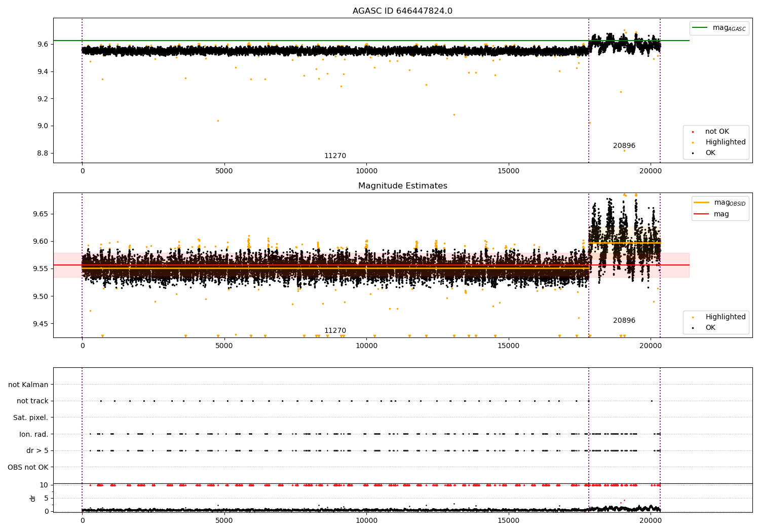Click the 'Sat. pixel.' row label
Screen dimensions: 760x532
[31, 418]
